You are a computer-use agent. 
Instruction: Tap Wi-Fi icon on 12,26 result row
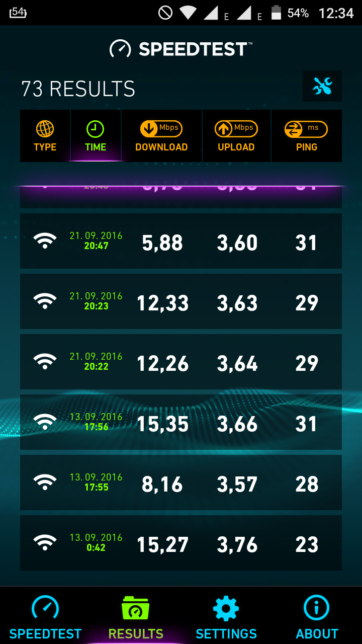45,361
